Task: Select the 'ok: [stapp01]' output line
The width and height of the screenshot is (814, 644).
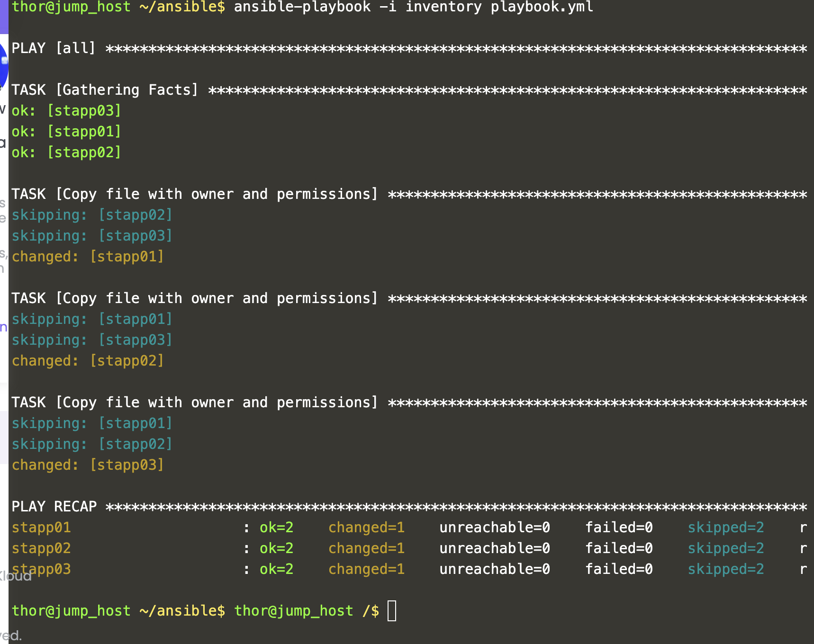Action: (x=66, y=132)
